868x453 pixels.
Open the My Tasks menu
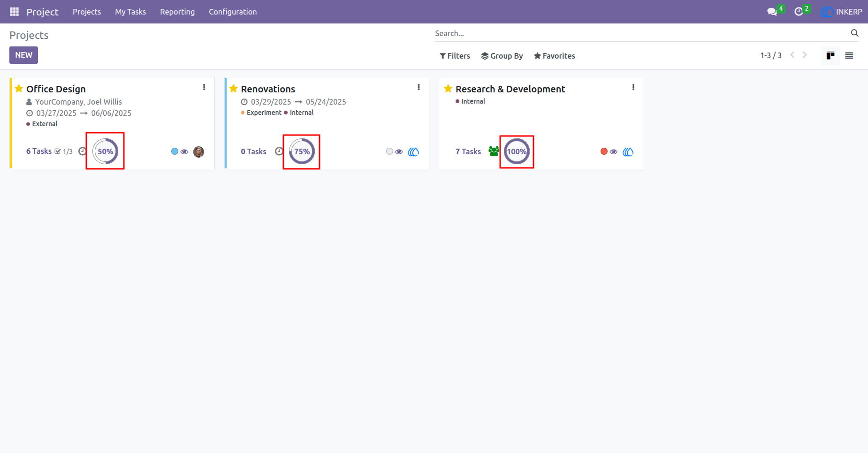[130, 12]
